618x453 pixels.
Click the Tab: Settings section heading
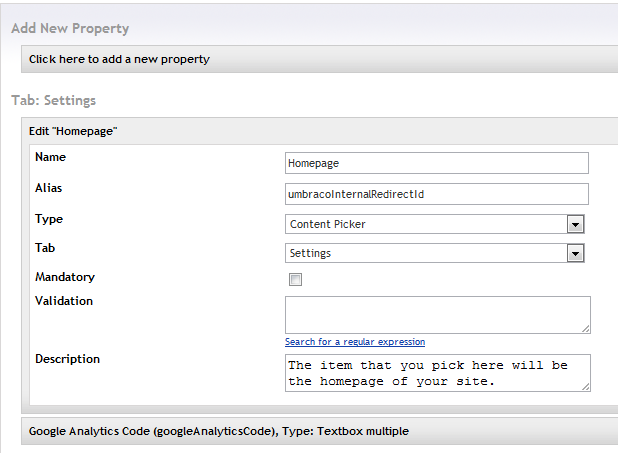(x=54, y=101)
